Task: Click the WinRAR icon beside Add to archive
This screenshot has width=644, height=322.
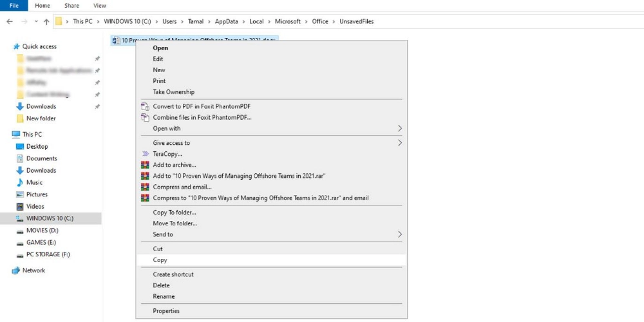Action: pos(145,165)
